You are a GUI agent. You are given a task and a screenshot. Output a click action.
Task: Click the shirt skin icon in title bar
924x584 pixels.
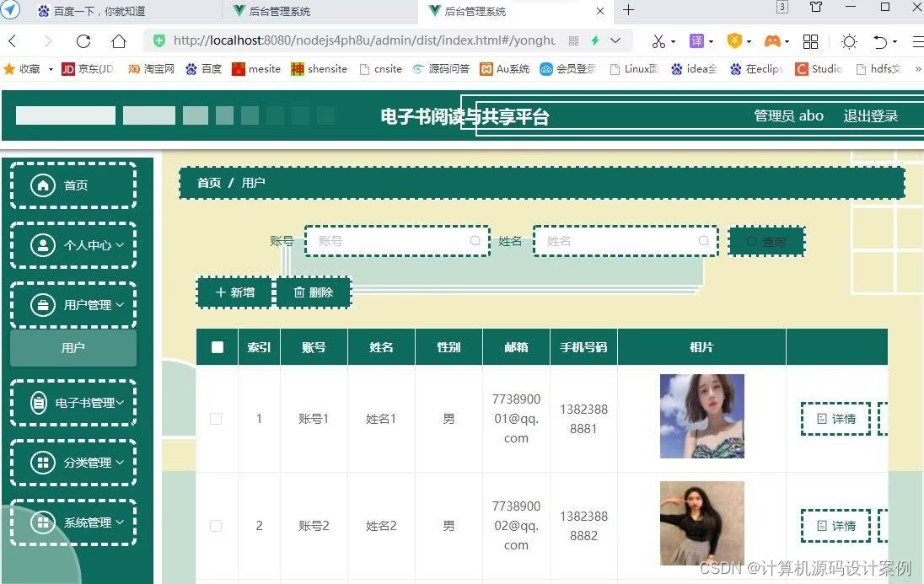(x=816, y=7)
